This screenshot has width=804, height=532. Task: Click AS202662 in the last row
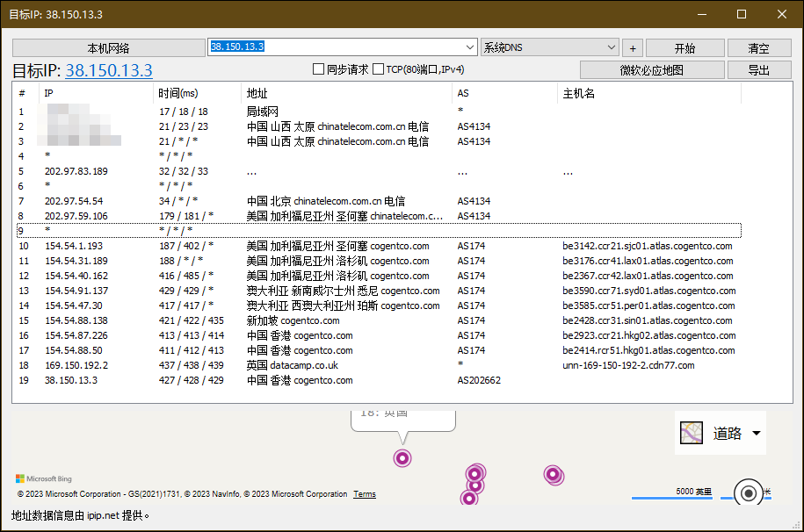pos(479,380)
